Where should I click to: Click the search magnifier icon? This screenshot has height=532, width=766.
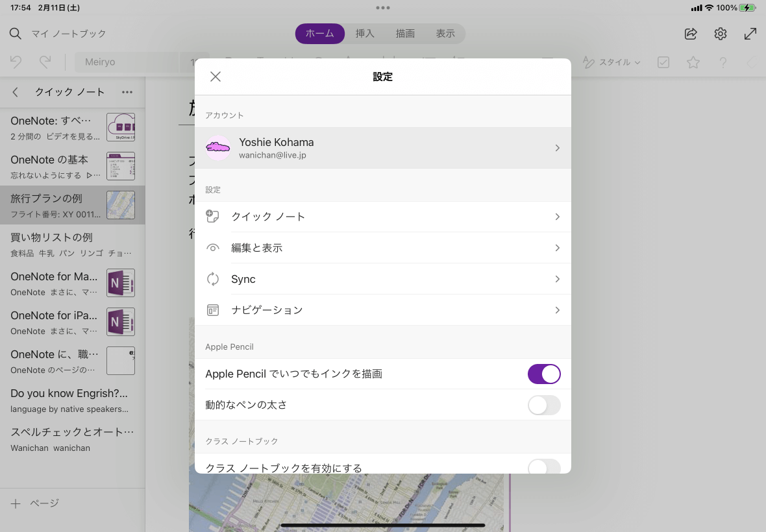click(16, 34)
